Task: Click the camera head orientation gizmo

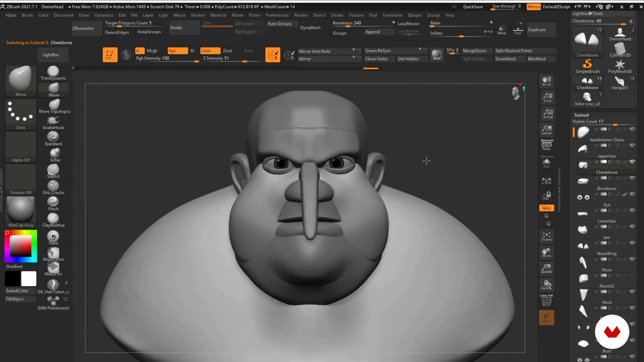Action: pyautogui.click(x=516, y=93)
